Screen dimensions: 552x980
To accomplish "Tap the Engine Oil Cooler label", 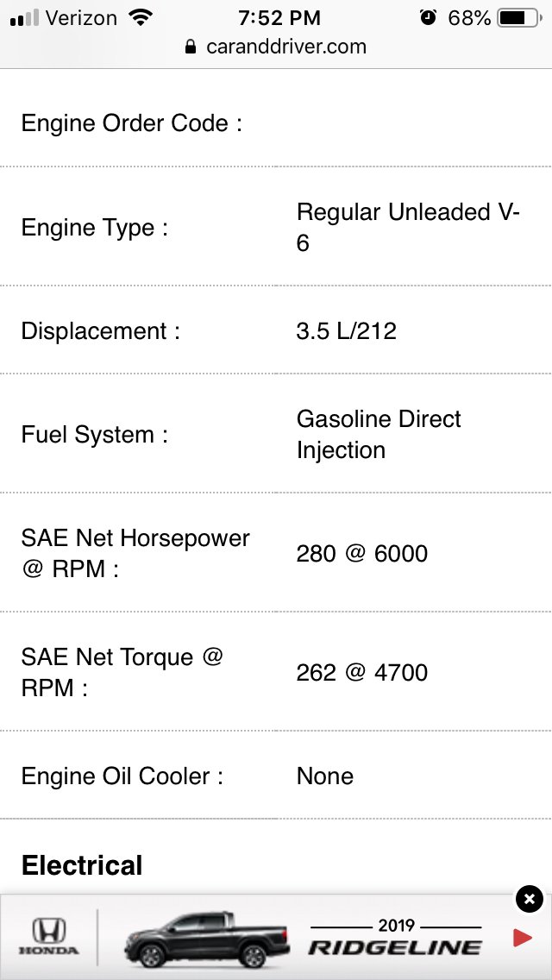I will [122, 776].
